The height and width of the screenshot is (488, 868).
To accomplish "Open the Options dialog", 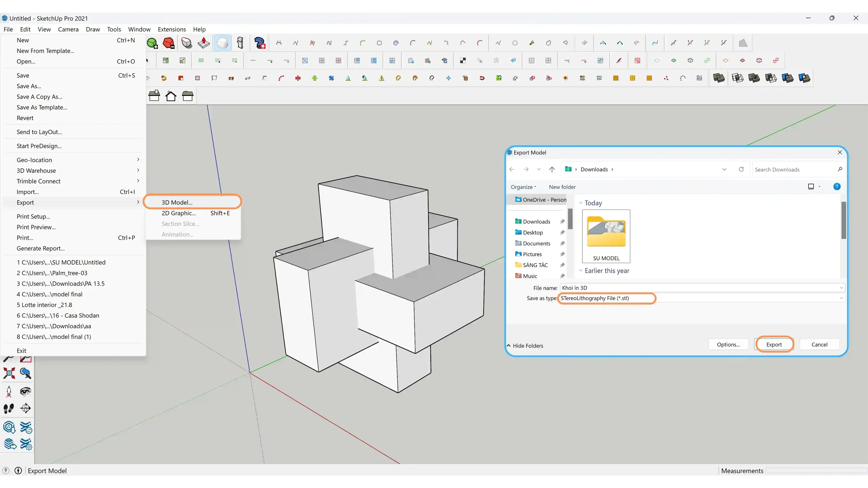I will pyautogui.click(x=728, y=344).
